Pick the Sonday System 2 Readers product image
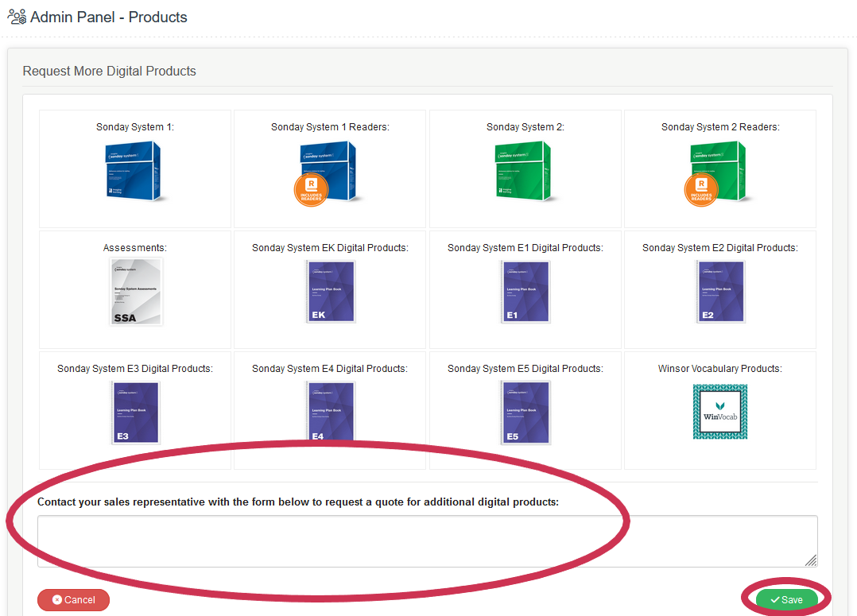857x616 pixels. point(719,172)
